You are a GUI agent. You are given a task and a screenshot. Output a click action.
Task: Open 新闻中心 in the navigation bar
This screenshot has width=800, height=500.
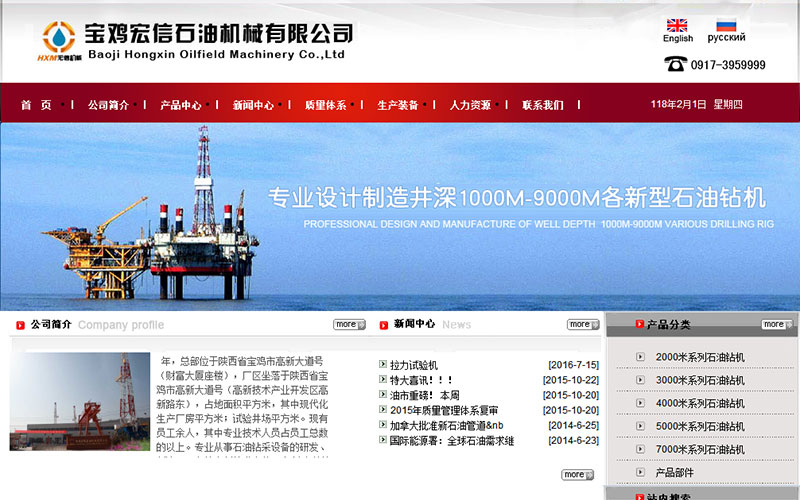[x=253, y=105]
